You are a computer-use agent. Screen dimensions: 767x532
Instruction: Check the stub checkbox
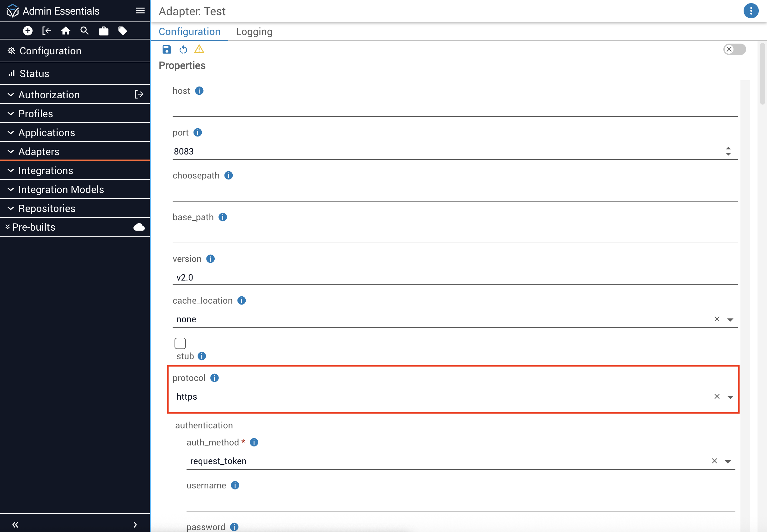180,343
